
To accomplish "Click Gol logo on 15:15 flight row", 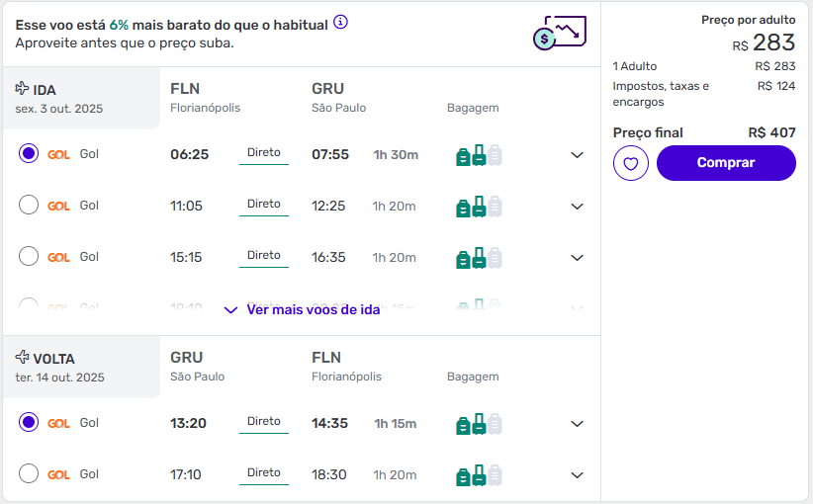I will (58, 258).
